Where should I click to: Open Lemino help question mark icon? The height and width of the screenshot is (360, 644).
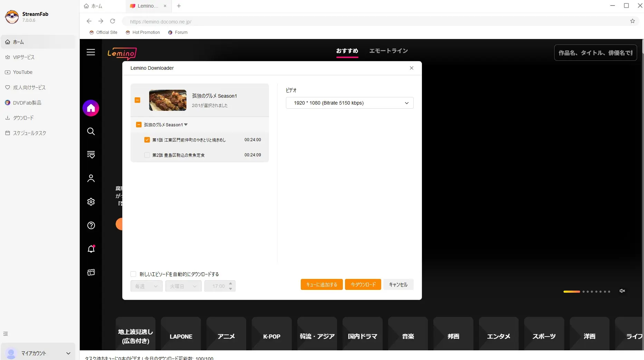[x=91, y=225]
